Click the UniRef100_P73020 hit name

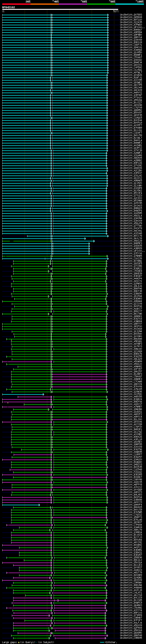pos(131,98)
